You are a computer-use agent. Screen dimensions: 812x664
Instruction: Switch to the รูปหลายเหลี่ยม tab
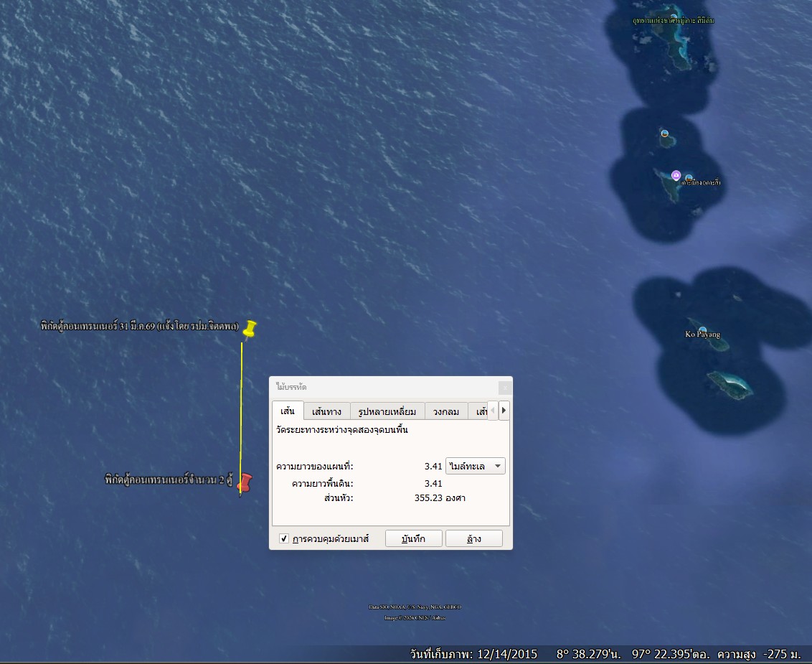pos(387,411)
